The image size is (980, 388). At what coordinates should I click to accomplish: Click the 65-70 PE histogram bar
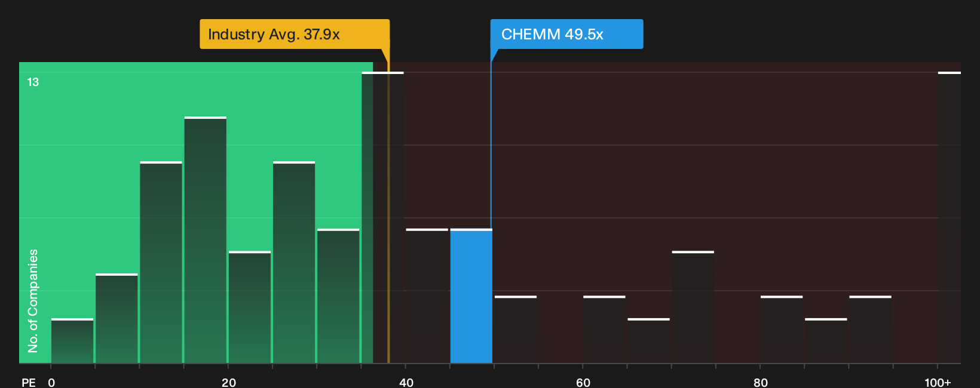[x=649, y=341]
